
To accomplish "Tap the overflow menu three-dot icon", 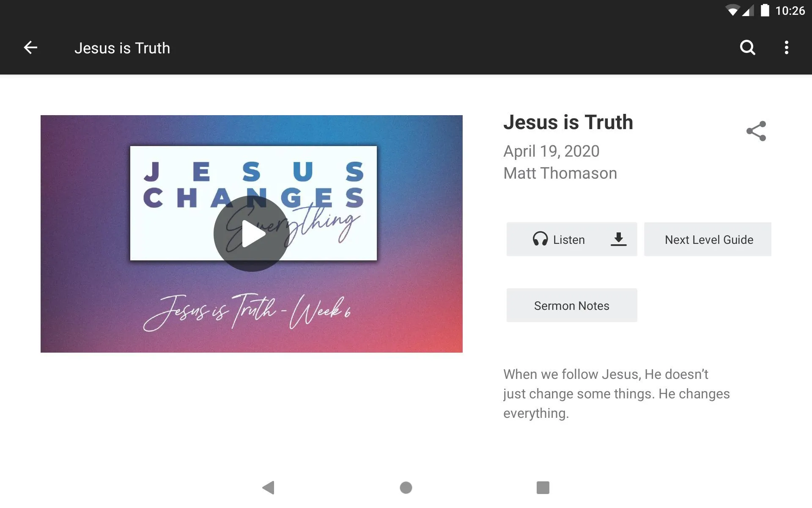I will 787,48.
